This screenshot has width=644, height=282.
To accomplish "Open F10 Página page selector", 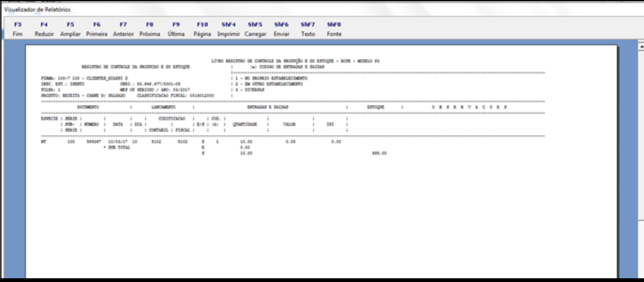I will tap(203, 29).
